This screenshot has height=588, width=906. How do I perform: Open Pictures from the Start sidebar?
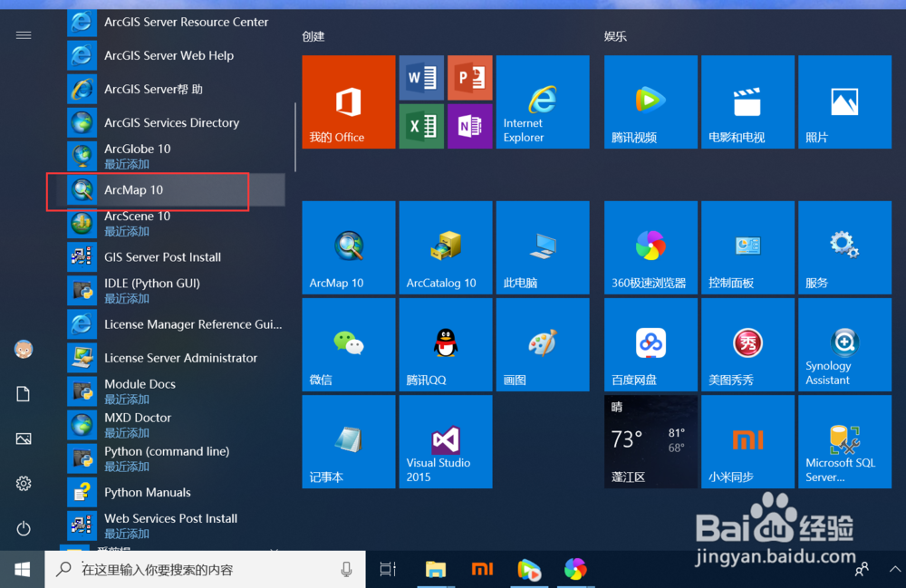pyautogui.click(x=24, y=439)
